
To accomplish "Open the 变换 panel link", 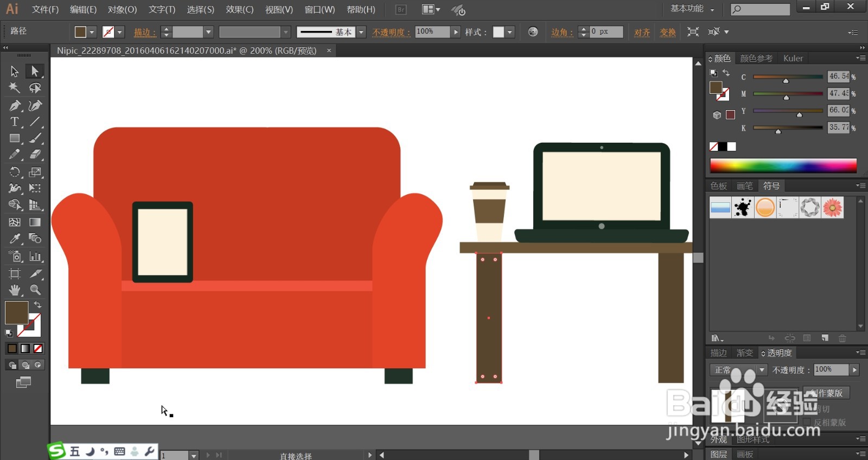I will pos(668,32).
